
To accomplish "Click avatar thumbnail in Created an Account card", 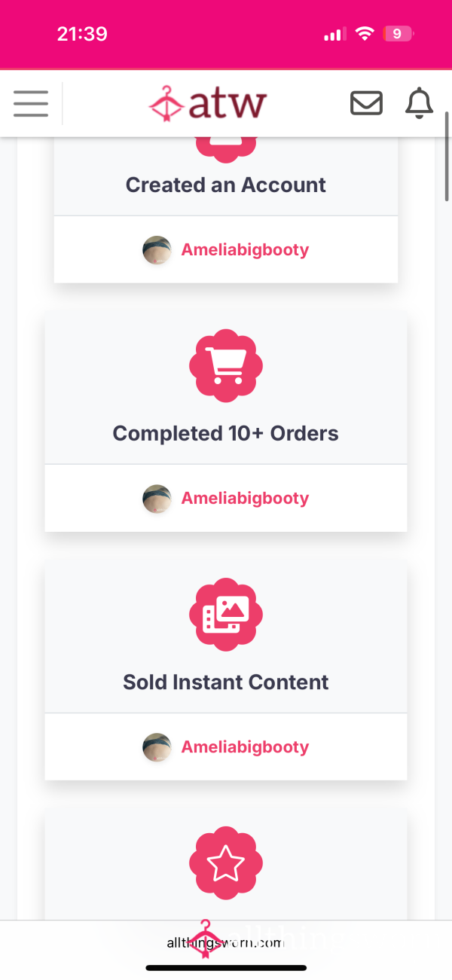I will tap(157, 250).
